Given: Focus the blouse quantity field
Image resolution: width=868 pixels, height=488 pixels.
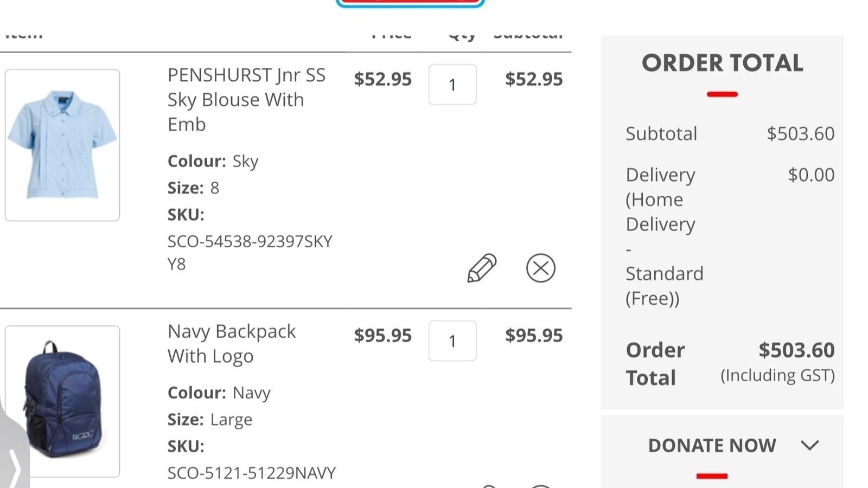Looking at the screenshot, I should pyautogui.click(x=452, y=85).
